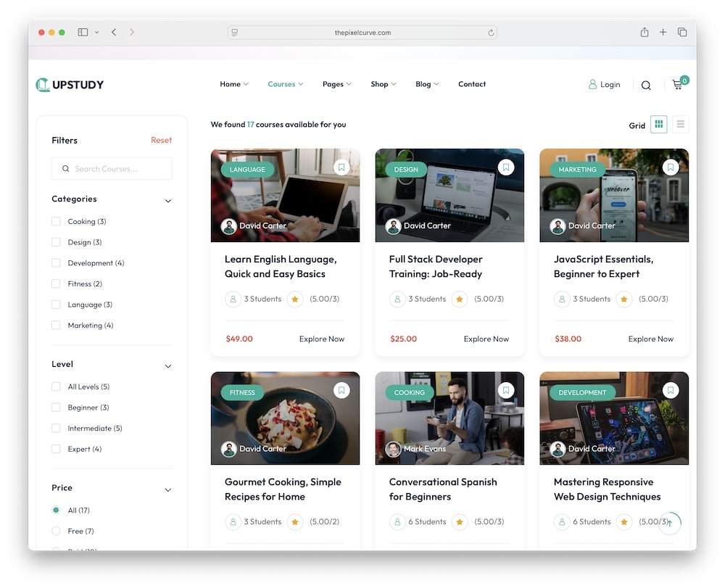Screen dimensions: 725x588
Task: Collapse the Price filter section
Action: point(168,489)
